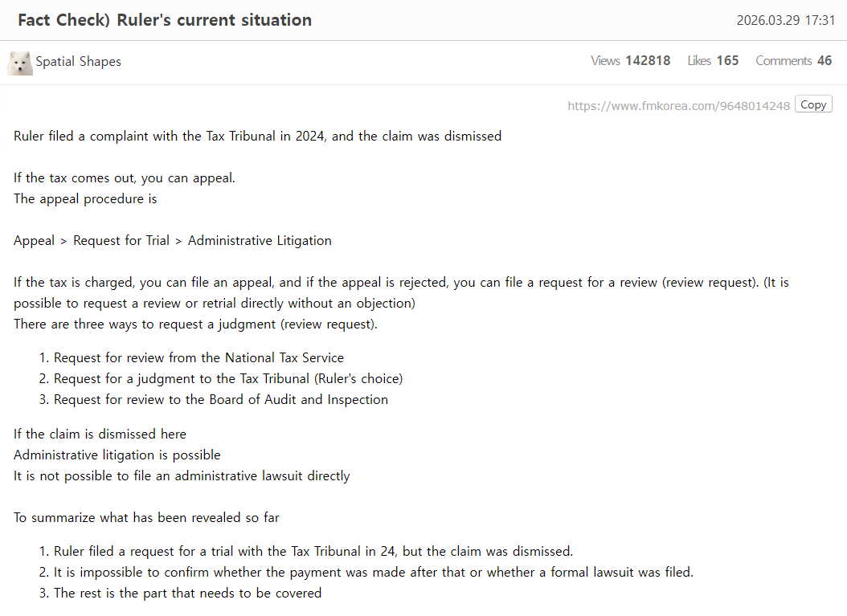Select the list item marked Ruler's choice

click(x=227, y=379)
